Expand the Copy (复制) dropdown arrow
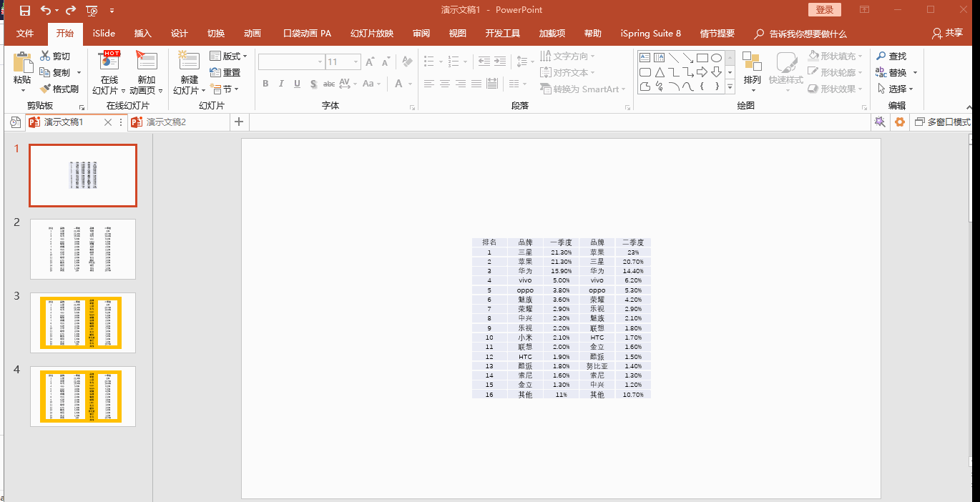The height and width of the screenshot is (502, 980). pyautogui.click(x=79, y=72)
